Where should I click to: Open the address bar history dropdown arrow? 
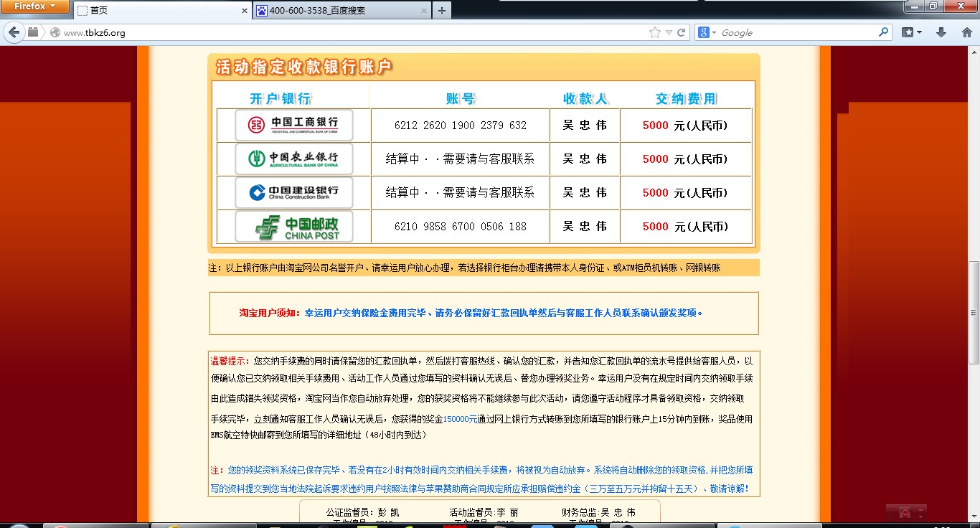pyautogui.click(x=668, y=33)
